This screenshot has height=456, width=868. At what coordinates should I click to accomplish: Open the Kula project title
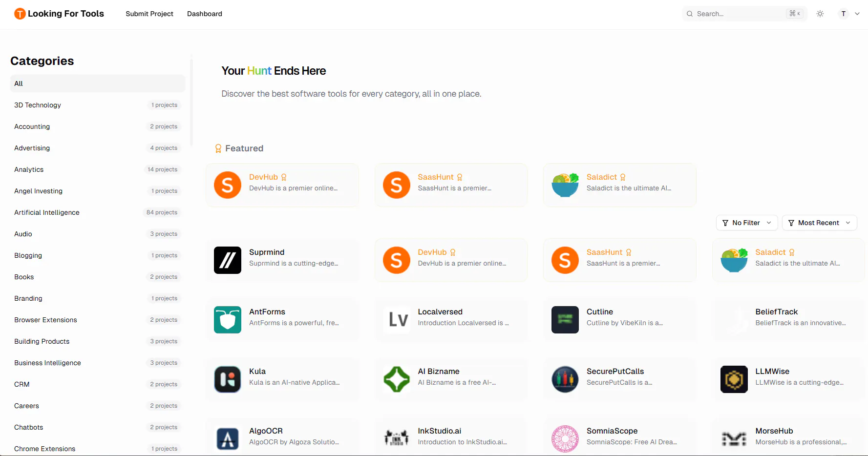point(257,371)
